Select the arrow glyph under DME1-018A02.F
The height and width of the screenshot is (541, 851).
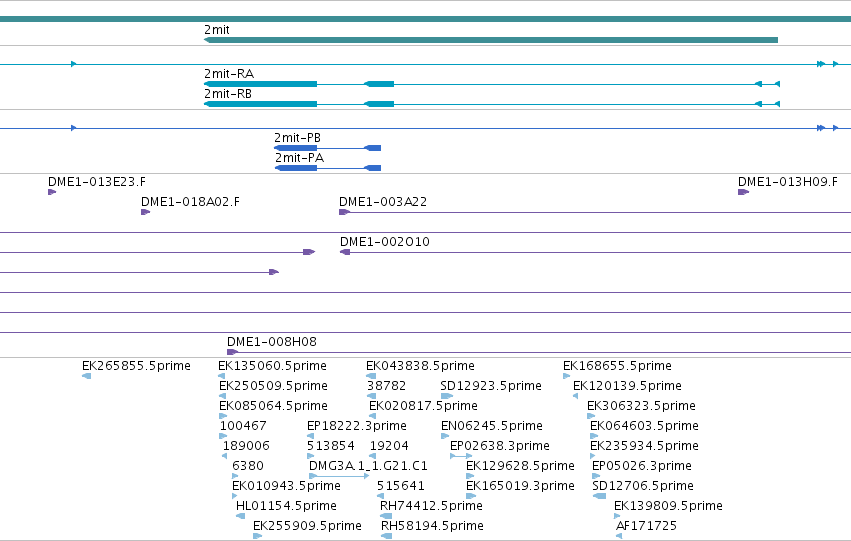click(x=145, y=212)
